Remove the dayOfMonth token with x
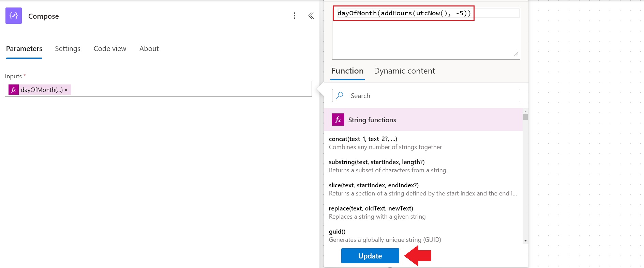This screenshot has width=644, height=268. click(x=66, y=90)
